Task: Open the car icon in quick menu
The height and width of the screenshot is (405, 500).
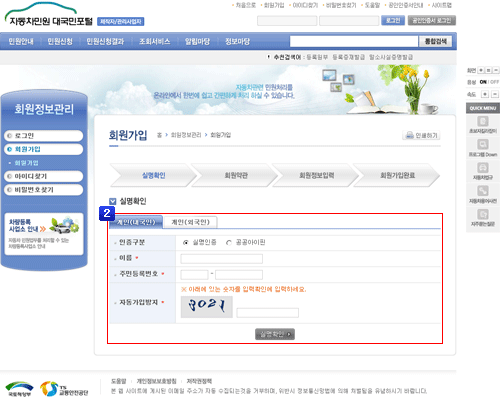Action: click(483, 168)
